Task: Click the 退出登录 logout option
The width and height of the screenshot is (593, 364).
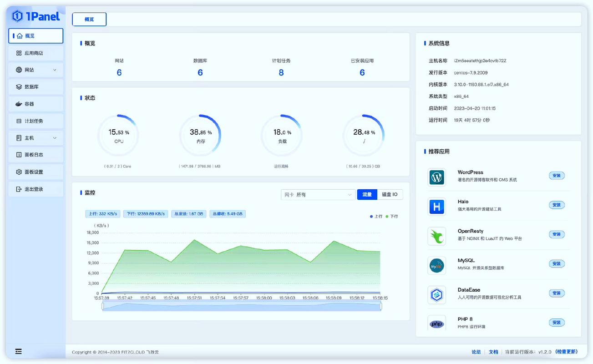Action: click(x=35, y=189)
